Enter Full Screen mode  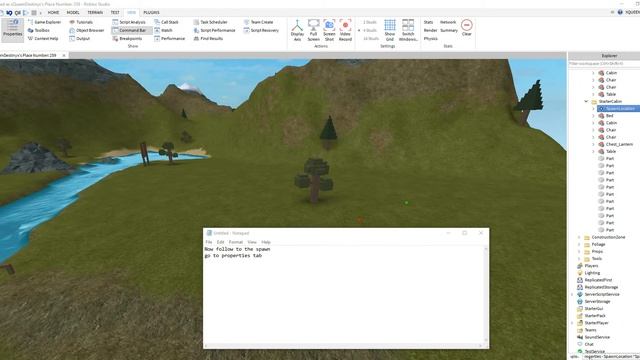(313, 30)
